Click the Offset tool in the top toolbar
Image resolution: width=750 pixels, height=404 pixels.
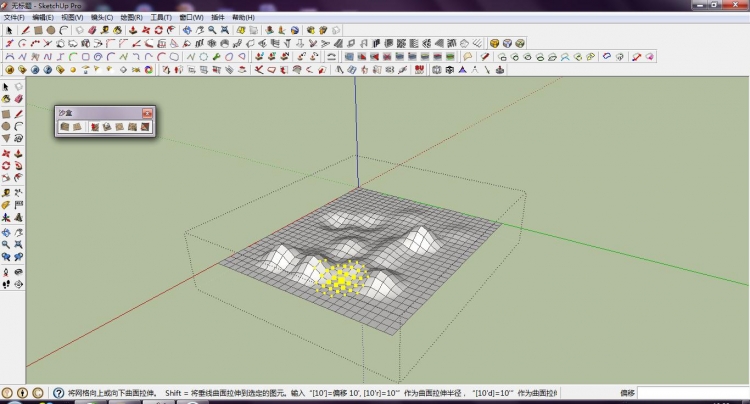click(x=171, y=30)
